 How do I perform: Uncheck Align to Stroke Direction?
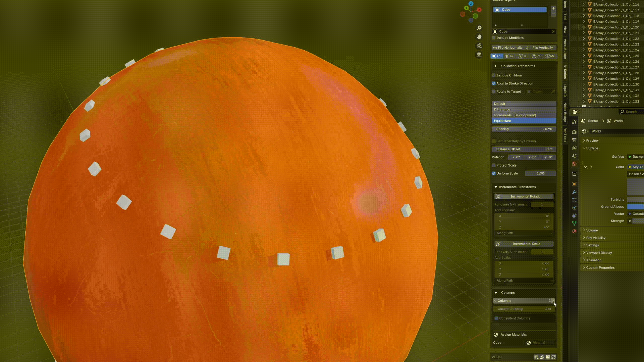[x=494, y=83]
